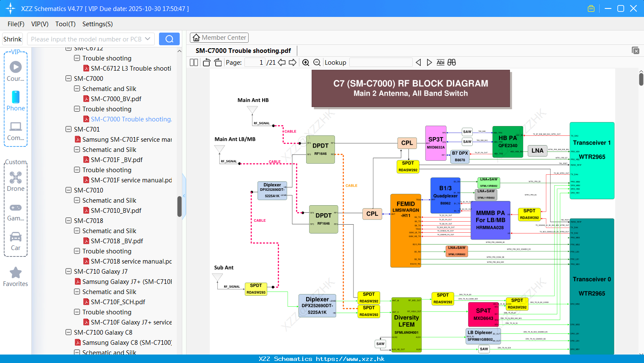Click the Shrink button

click(12, 39)
